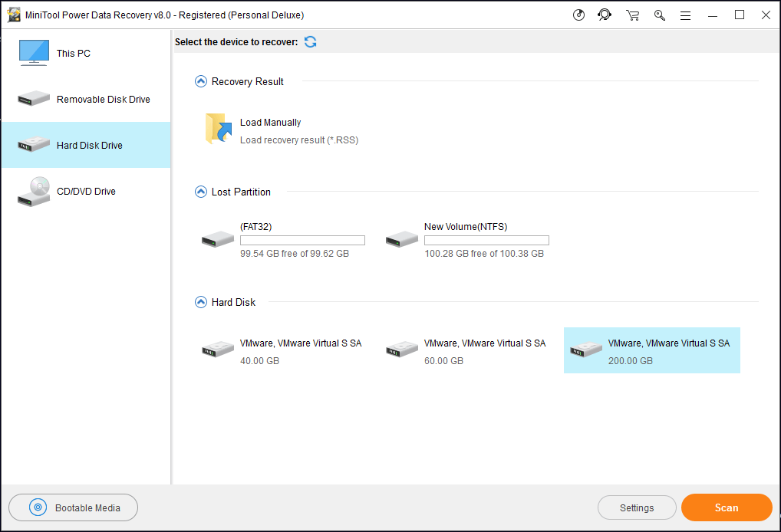This screenshot has height=532, width=781.
Task: Select the 40.00 GB VMware virtual disk
Action: [x=284, y=350]
